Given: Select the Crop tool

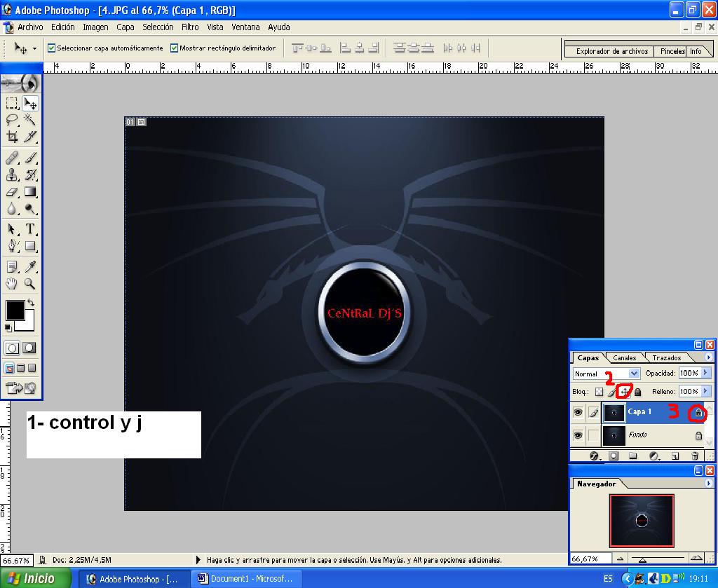Looking at the screenshot, I should pyautogui.click(x=12, y=137).
